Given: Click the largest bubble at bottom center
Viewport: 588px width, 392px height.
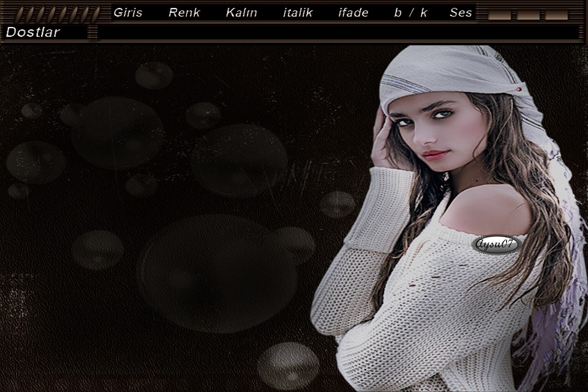Looking at the screenshot, I should pos(217,274).
